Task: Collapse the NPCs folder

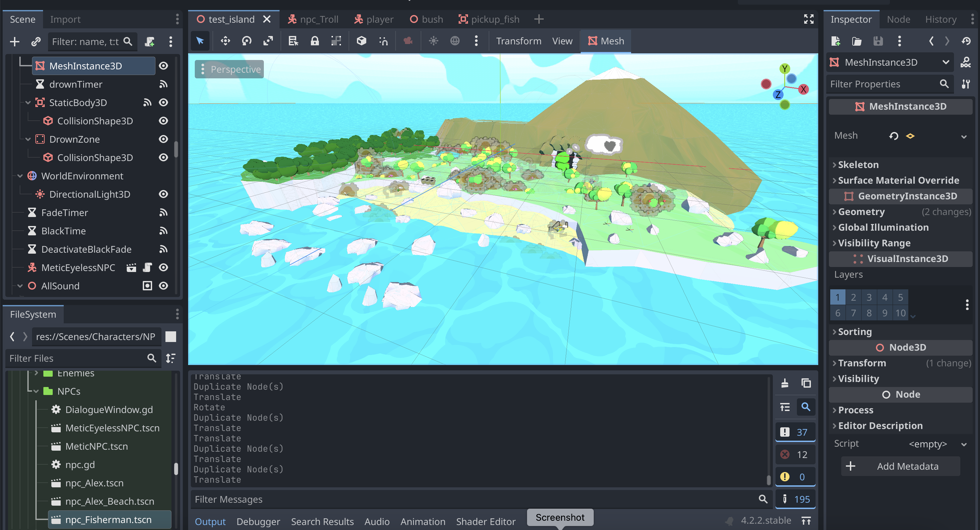Action: 36,391
